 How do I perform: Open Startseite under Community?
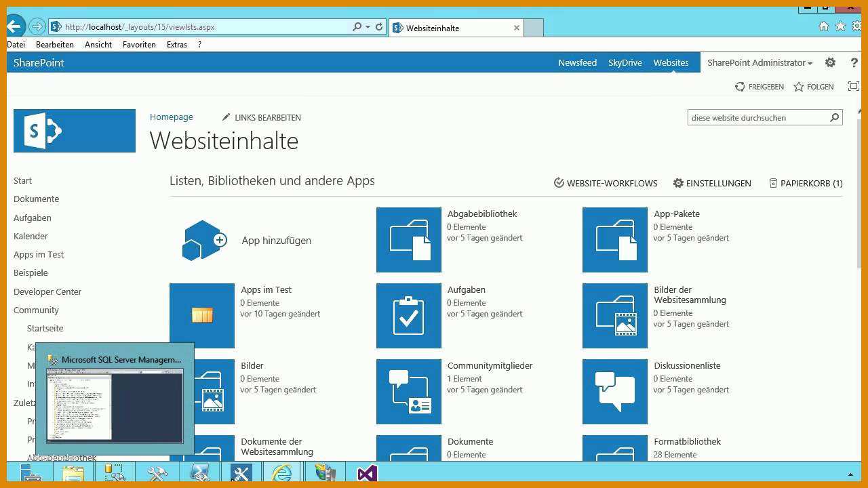click(x=45, y=328)
